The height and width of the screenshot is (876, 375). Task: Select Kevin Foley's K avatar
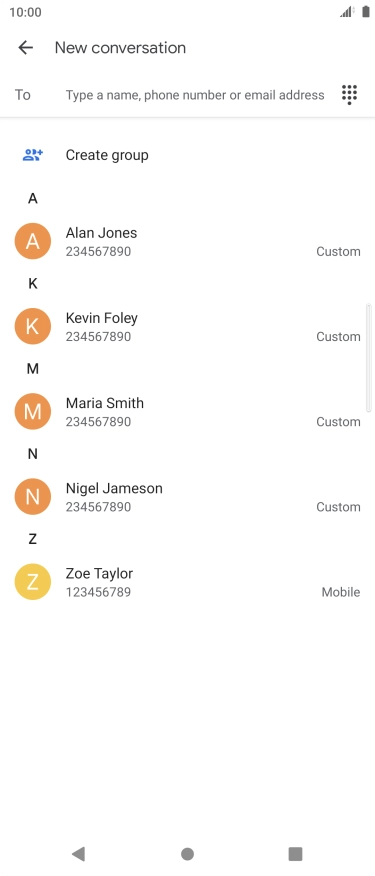point(32,326)
